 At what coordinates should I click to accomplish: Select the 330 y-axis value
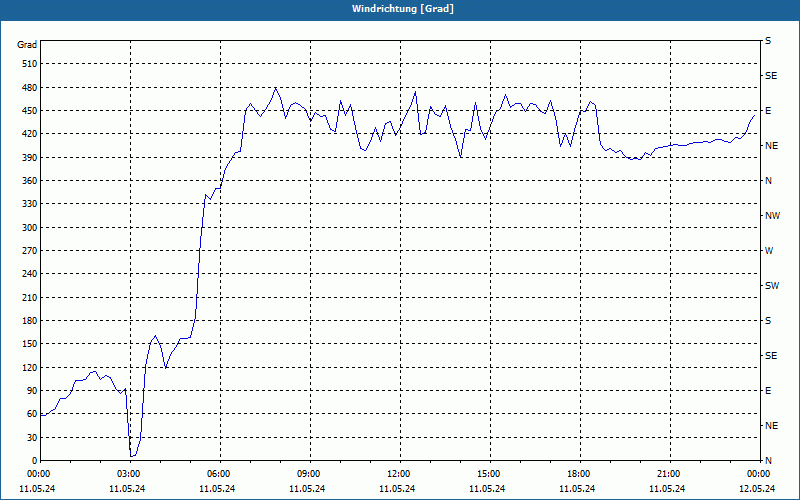point(30,204)
